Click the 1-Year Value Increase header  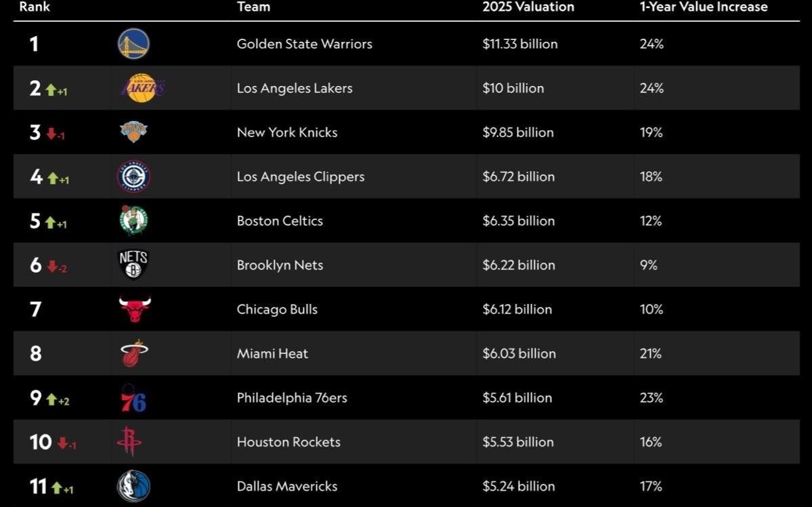tap(704, 7)
